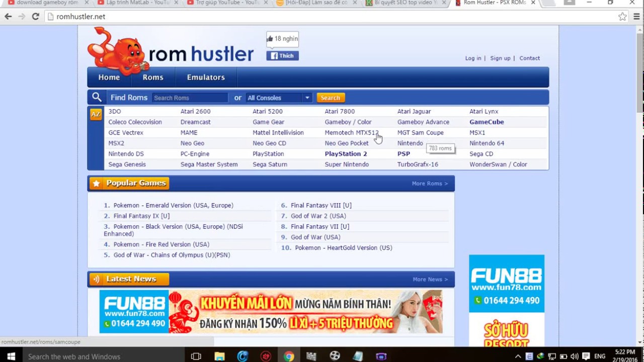The image size is (644, 362).
Task: Click the network icon in system tray
Action: [x=552, y=356]
